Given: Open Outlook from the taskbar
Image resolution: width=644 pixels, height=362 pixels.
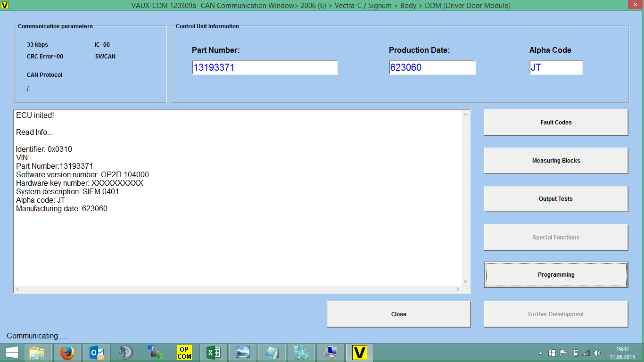Looking at the screenshot, I should pyautogui.click(x=97, y=353).
